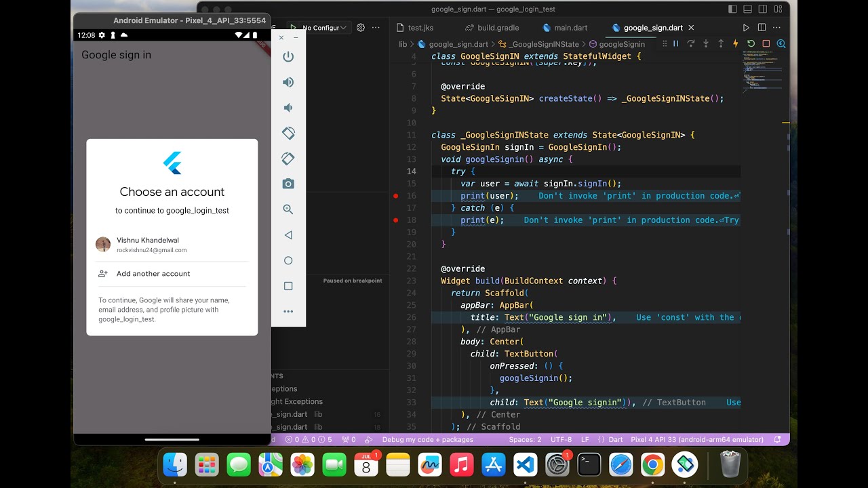
Task: Click the Run code play icon in editor title
Action: click(x=746, y=28)
